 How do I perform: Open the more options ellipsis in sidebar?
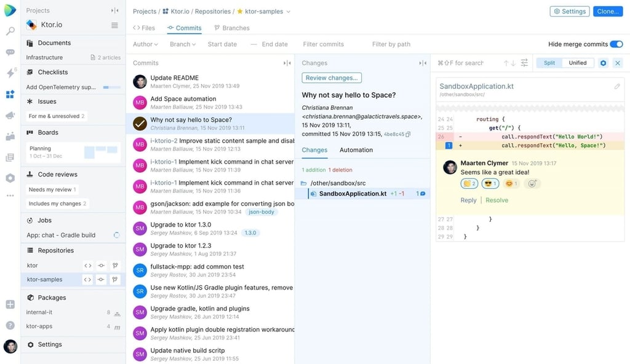(x=10, y=196)
